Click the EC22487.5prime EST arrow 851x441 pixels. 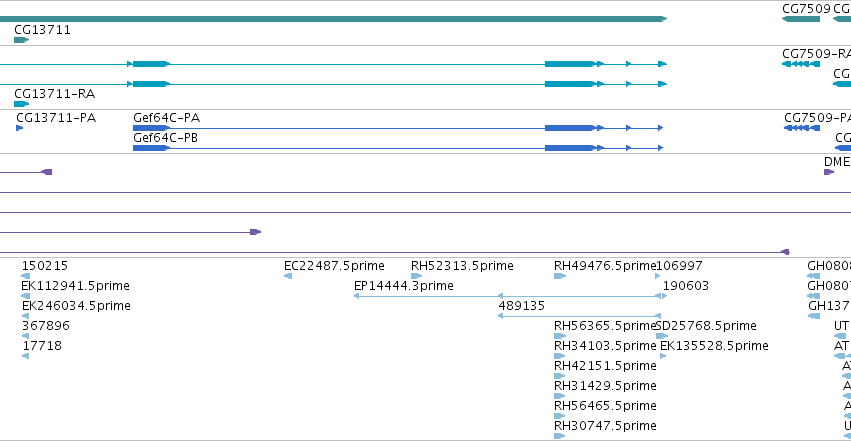(288, 277)
